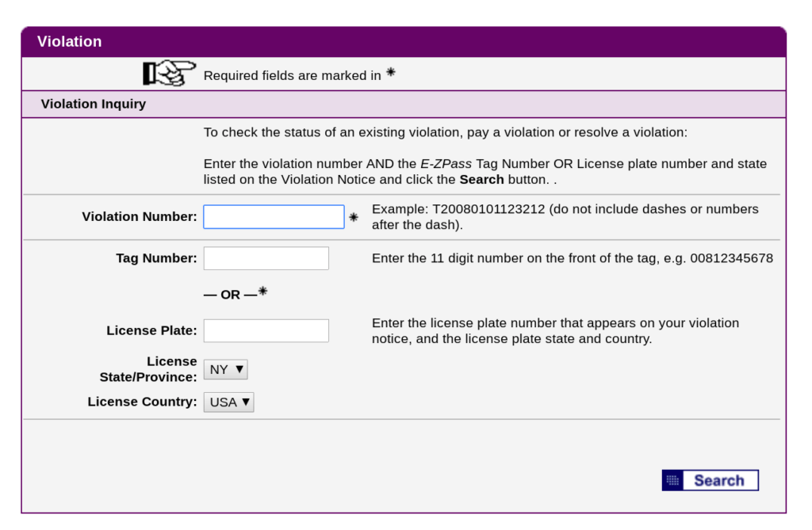Image resolution: width=812 pixels, height=530 pixels.
Task: Click the asterisk after "Required fields are marked in"
Action: click(x=391, y=72)
